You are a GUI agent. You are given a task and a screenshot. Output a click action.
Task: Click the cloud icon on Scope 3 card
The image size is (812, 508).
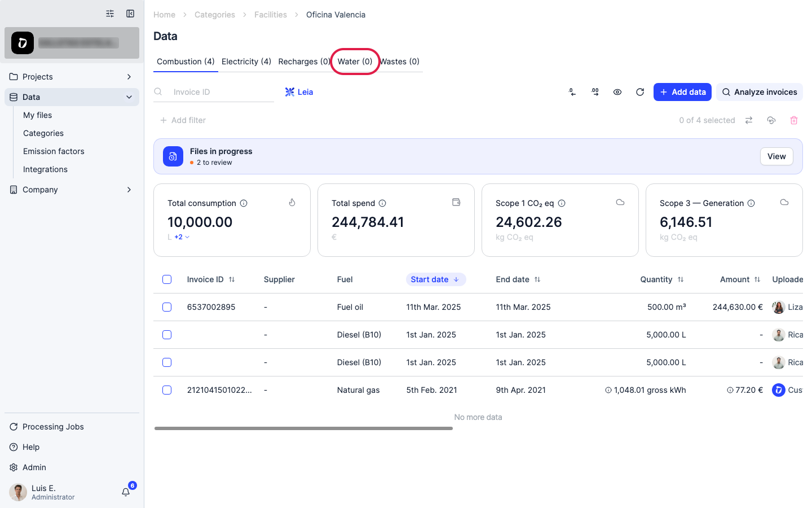pyautogui.click(x=784, y=202)
